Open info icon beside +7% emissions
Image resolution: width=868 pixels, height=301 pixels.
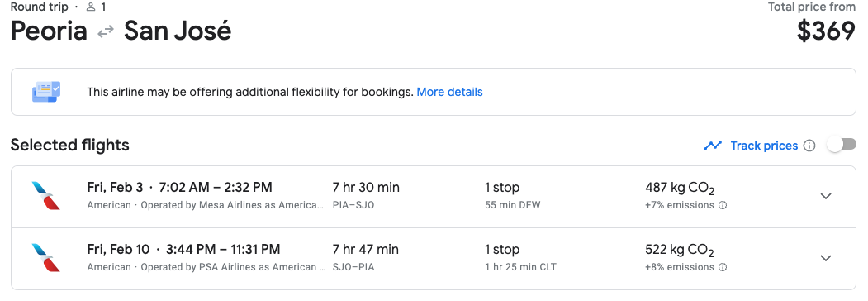723,205
